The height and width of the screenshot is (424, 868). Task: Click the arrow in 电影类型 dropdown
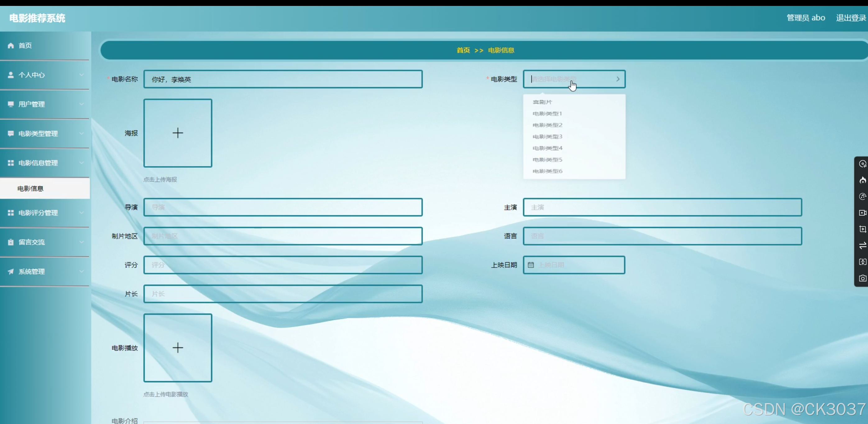618,79
